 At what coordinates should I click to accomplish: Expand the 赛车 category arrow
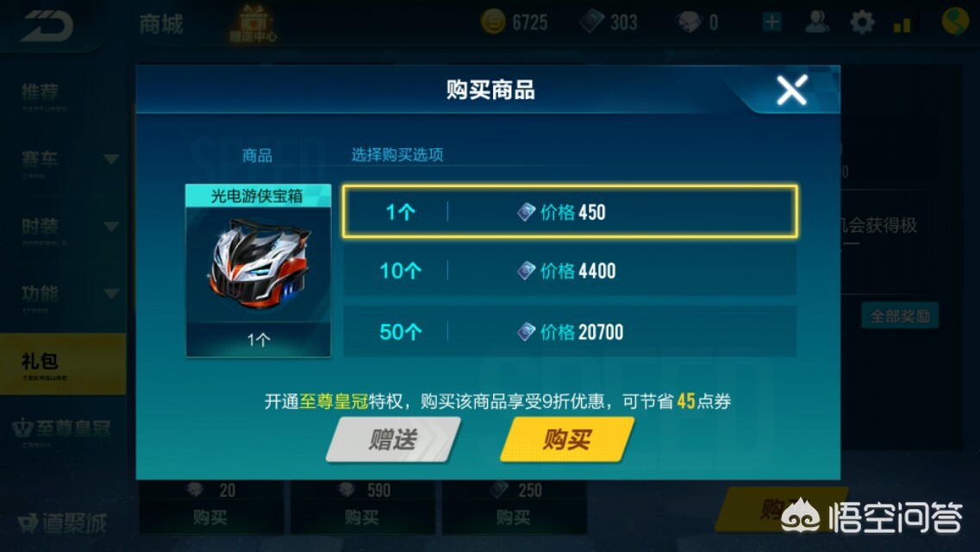(111, 160)
